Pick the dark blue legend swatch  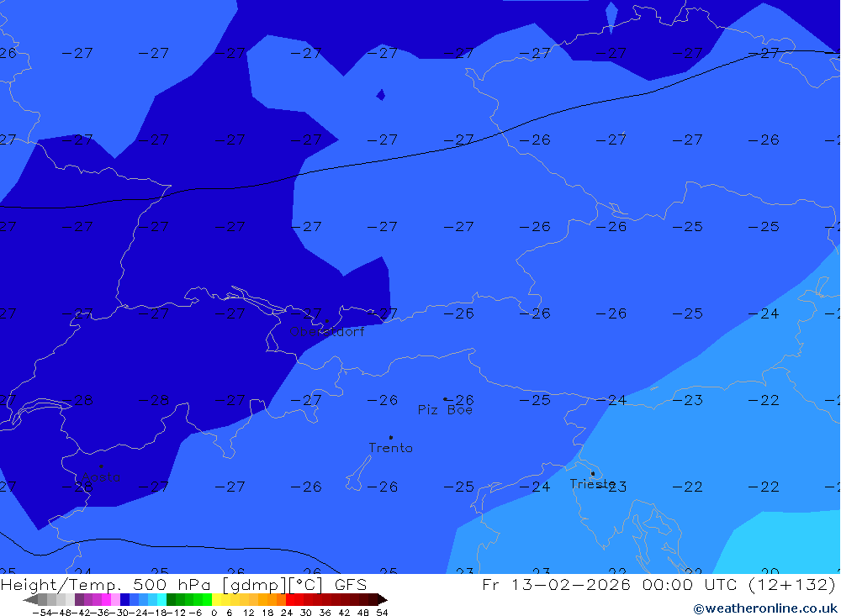pyautogui.click(x=124, y=600)
